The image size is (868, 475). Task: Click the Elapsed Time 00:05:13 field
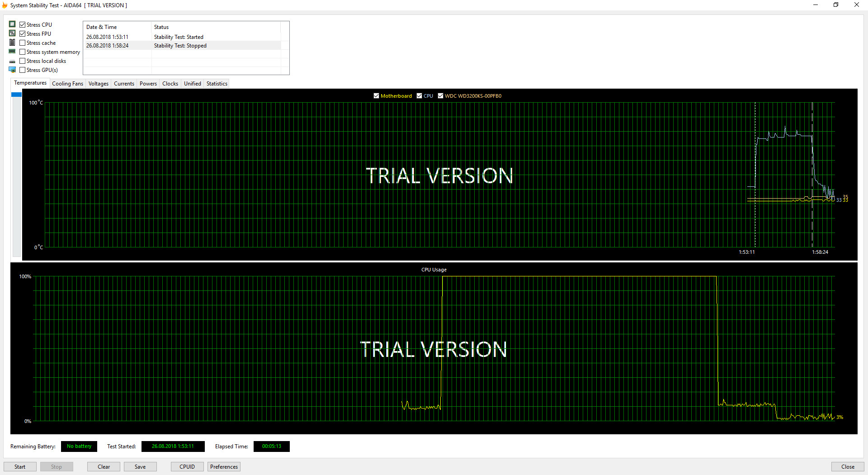pos(272,446)
